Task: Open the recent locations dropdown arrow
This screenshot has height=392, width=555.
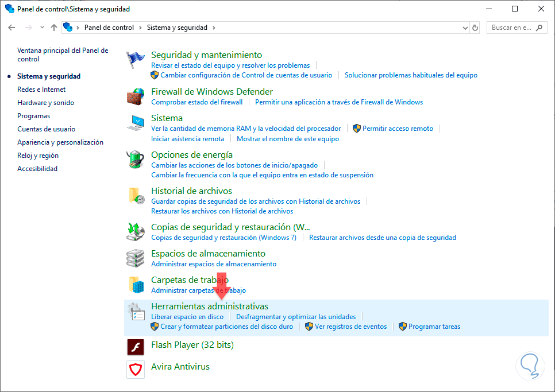Action: [42, 28]
